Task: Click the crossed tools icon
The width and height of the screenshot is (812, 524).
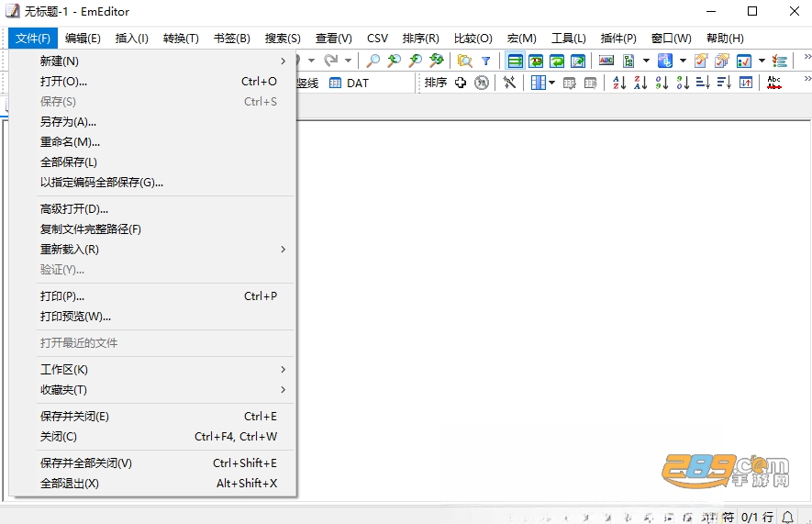Action: tap(509, 83)
